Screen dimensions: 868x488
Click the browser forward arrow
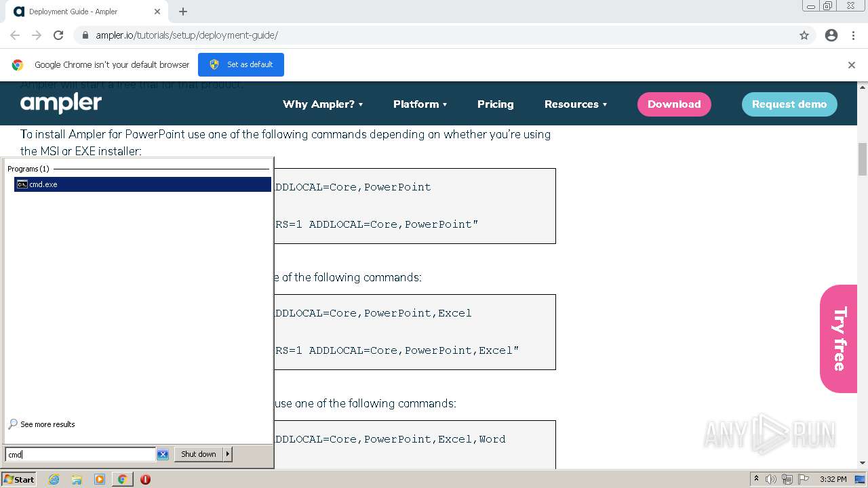tap(37, 35)
